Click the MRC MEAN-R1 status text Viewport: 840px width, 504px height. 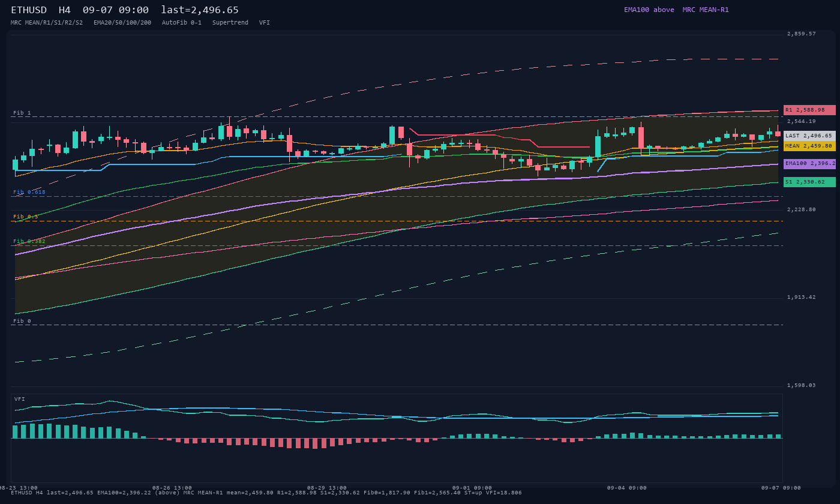point(706,10)
